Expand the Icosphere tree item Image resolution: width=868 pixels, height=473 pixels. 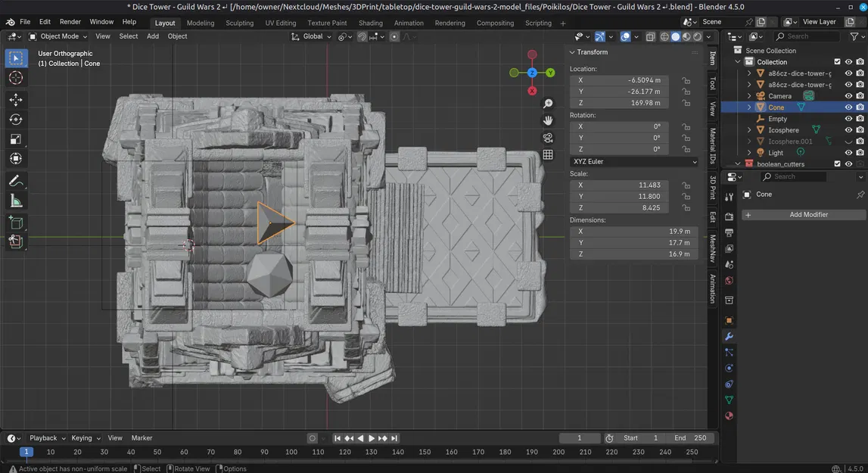tap(749, 130)
